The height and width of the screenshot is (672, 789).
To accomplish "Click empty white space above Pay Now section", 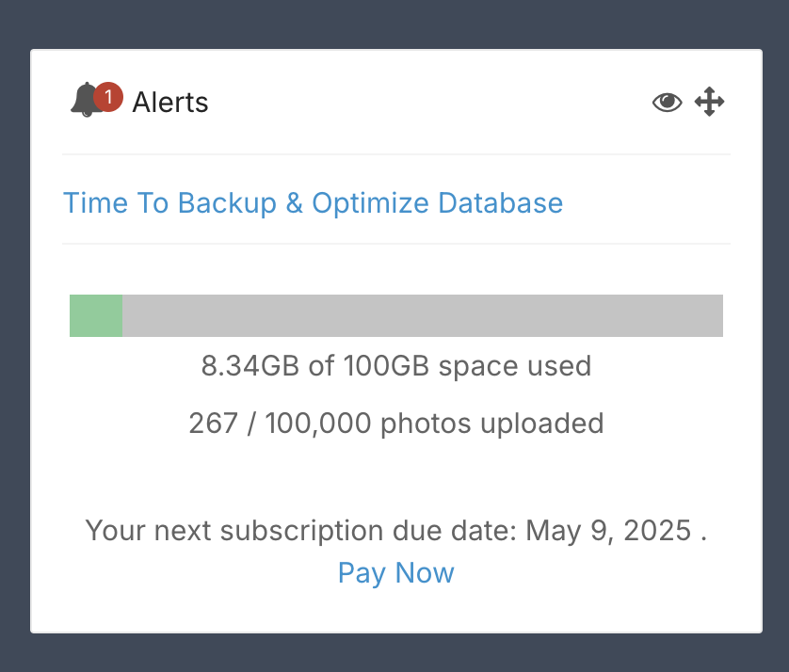I will click(396, 478).
